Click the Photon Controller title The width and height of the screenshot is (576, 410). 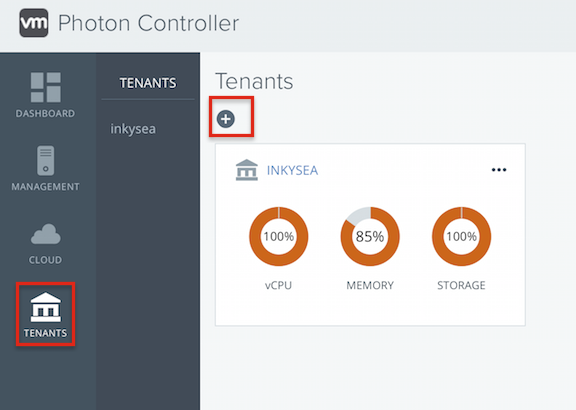pyautogui.click(x=149, y=23)
